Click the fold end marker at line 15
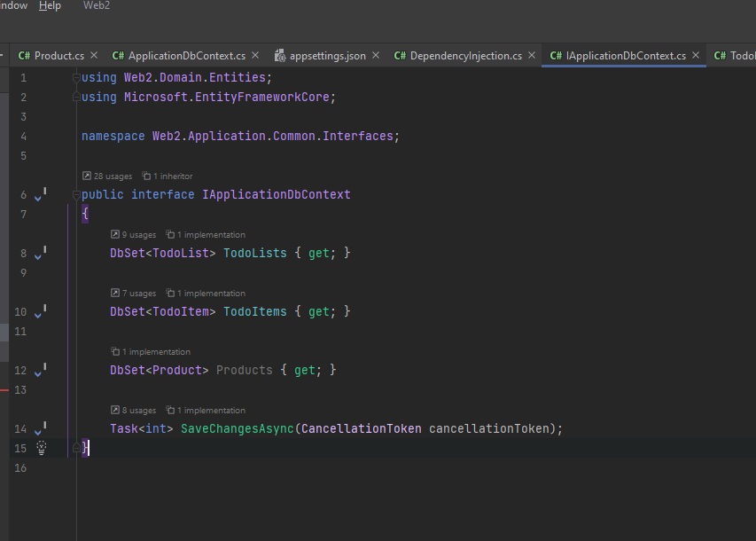756x541 pixels. [x=76, y=449]
